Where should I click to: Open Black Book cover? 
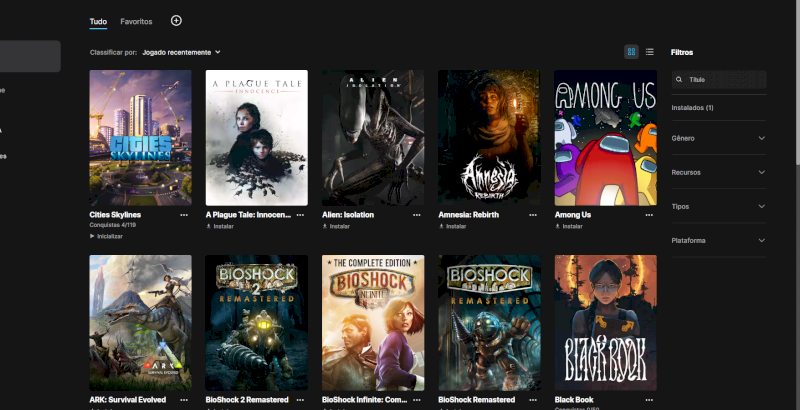(606, 323)
